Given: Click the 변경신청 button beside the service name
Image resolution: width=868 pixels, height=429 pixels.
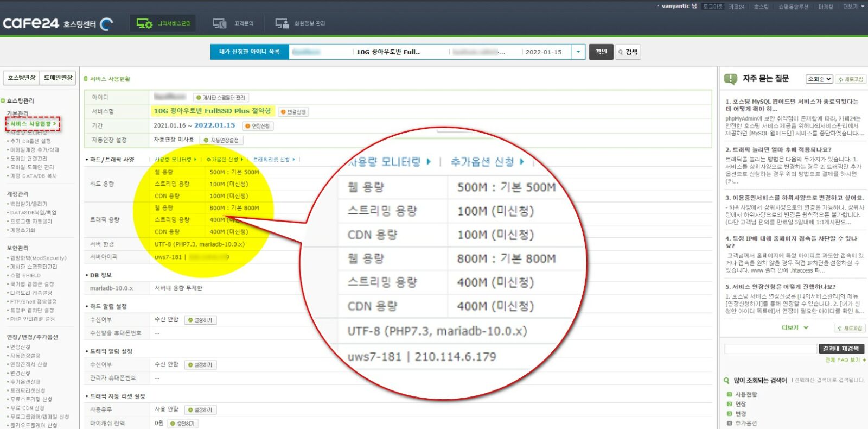Looking at the screenshot, I should [x=293, y=112].
